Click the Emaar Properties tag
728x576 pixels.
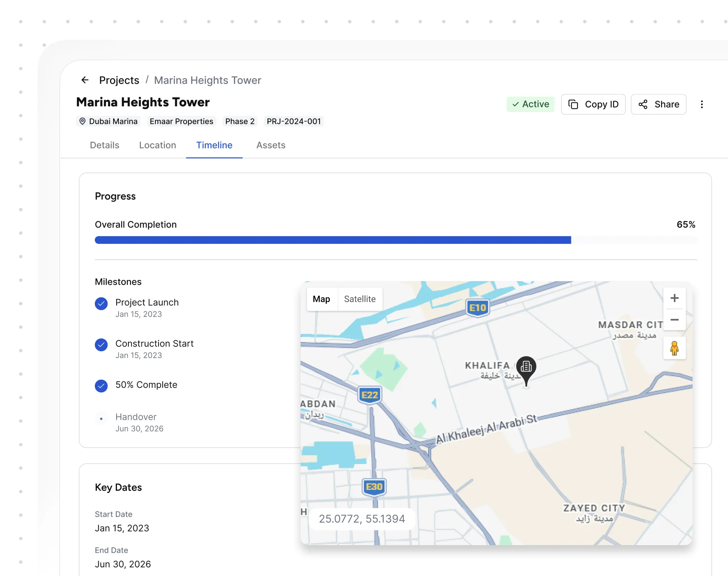click(181, 121)
